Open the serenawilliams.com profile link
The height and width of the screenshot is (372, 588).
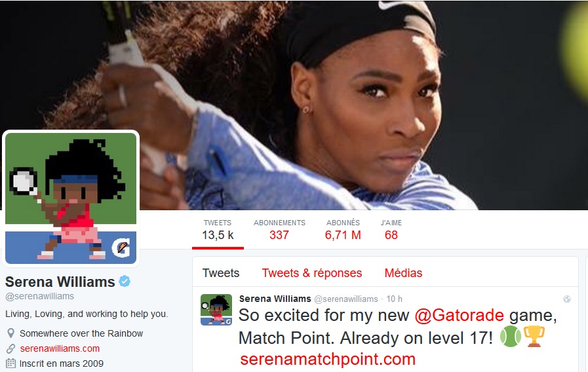[x=60, y=348]
